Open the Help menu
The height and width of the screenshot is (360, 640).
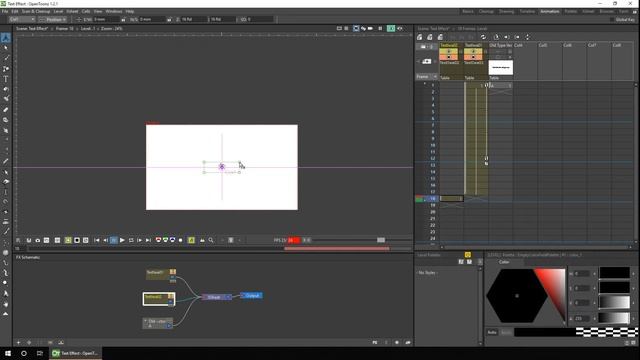[x=130, y=11]
